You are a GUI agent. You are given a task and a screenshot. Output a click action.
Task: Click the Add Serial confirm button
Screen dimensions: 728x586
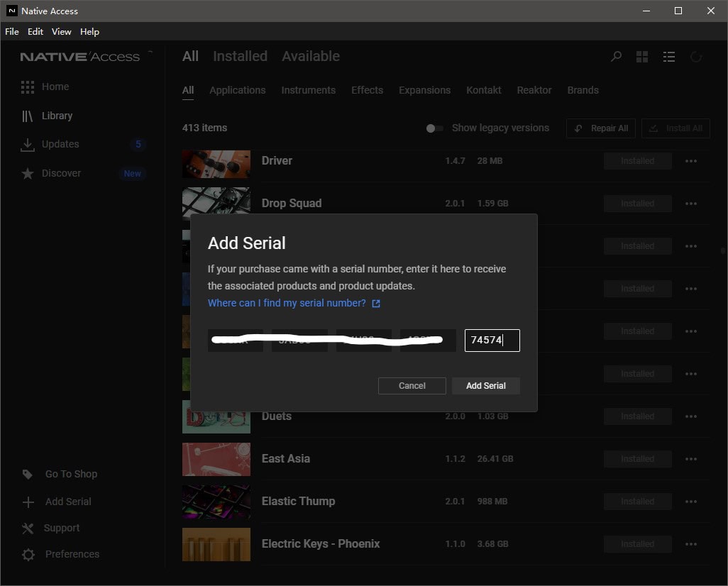tap(486, 386)
